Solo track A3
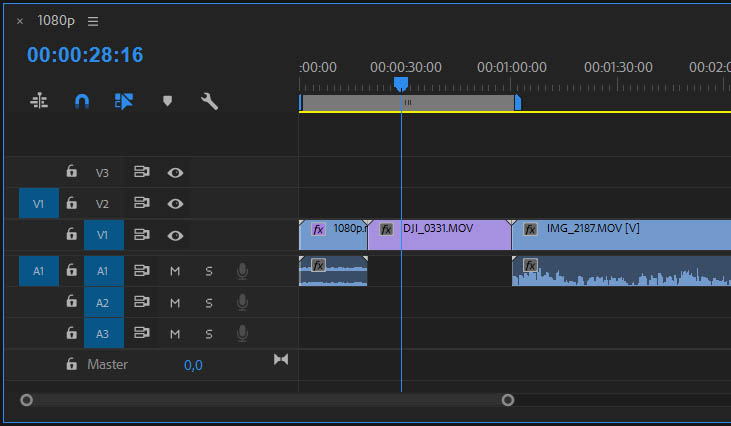Screen dimensions: 731x426 (209, 334)
